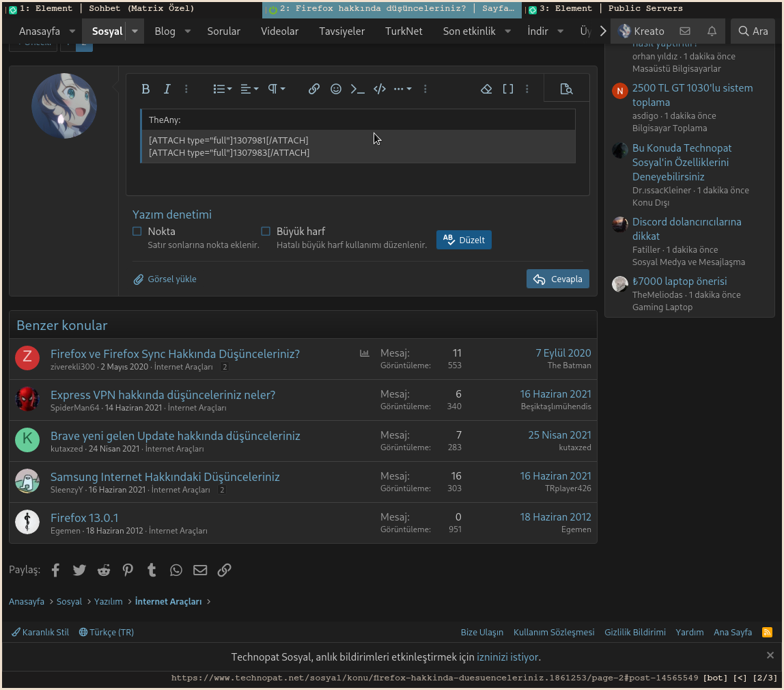Insert a link using chain icon
The height and width of the screenshot is (690, 784).
[314, 89]
